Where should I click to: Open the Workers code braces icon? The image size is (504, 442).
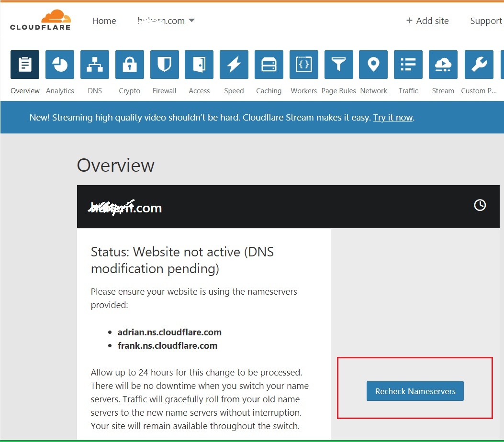point(304,65)
